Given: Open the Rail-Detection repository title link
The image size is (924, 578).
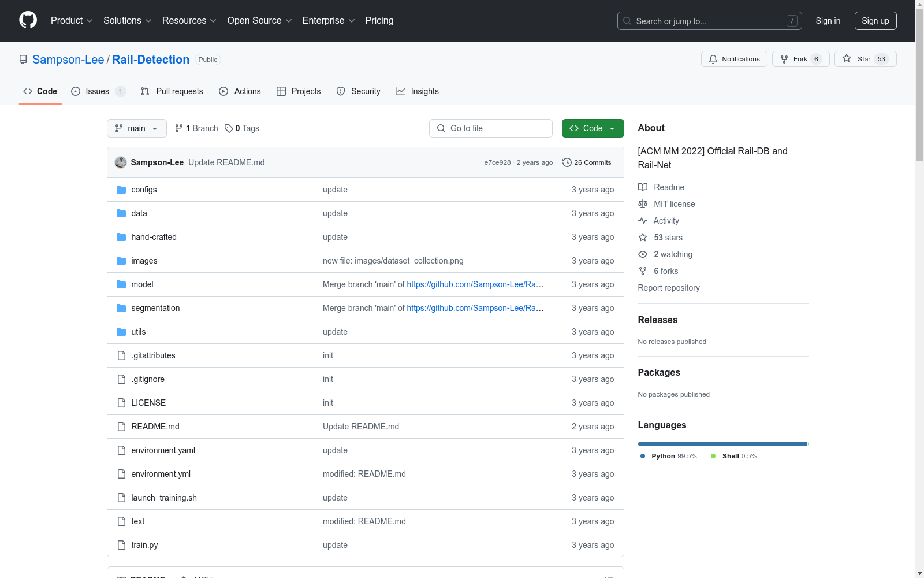Looking at the screenshot, I should point(151,60).
